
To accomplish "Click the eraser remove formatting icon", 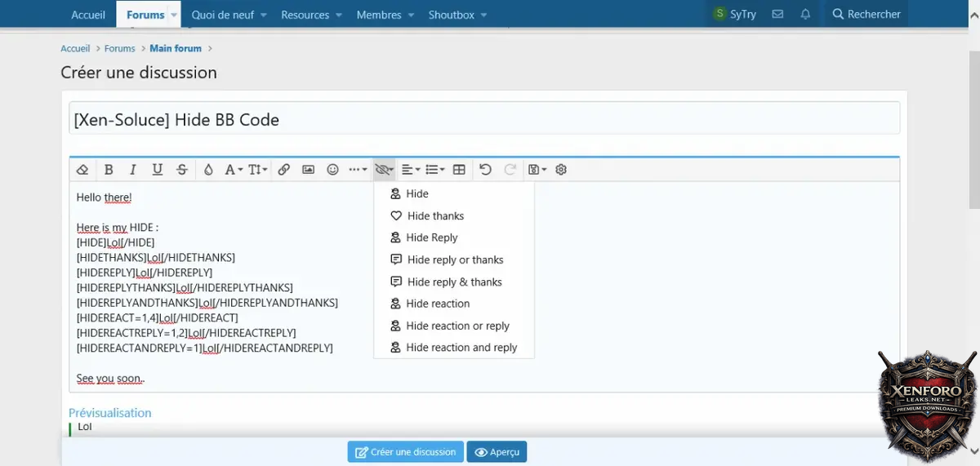I will click(x=82, y=170).
